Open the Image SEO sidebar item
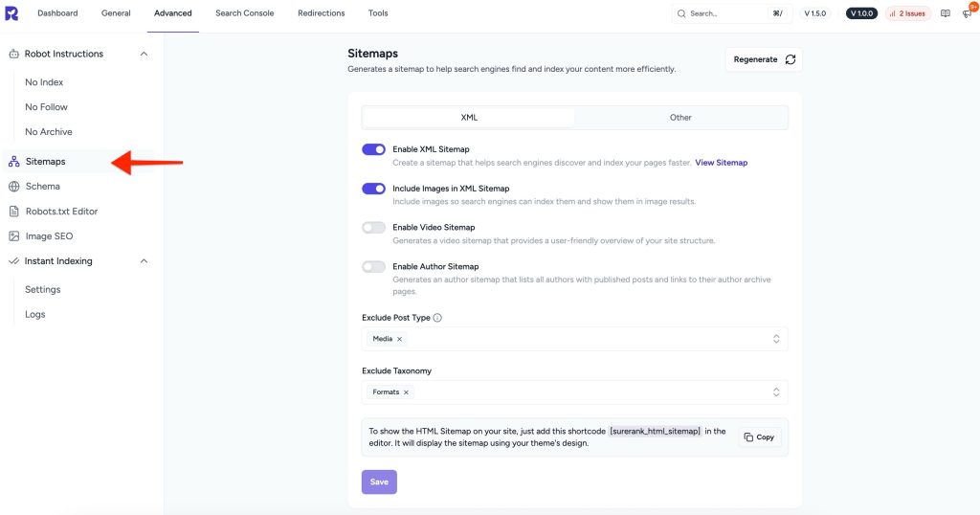This screenshot has width=980, height=515. [x=49, y=236]
